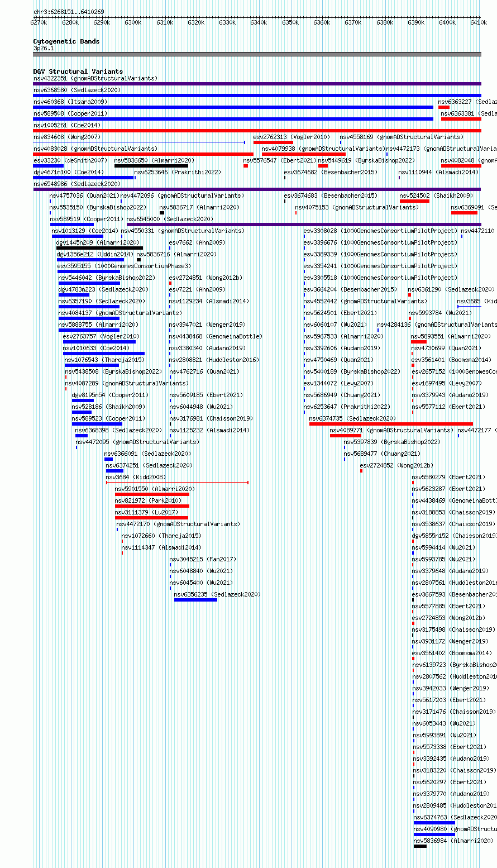Image resolution: width=497 pixels, height=868 pixels.
Task: Click nsv6374735 (Sedlazeck2020) red bar label
Action: [352, 418]
